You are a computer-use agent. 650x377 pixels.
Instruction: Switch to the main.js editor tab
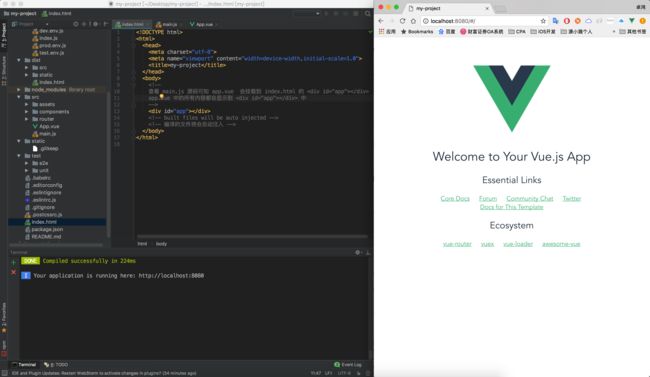pyautogui.click(x=169, y=24)
